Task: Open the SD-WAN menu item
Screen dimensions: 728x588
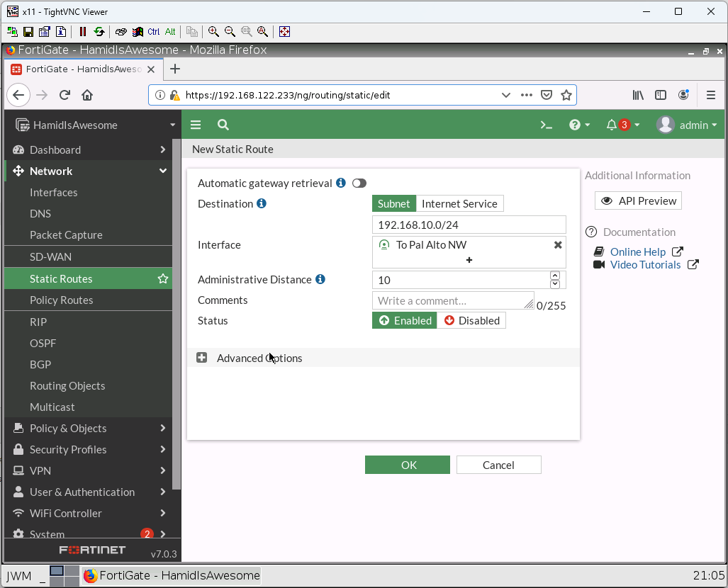Action: click(x=50, y=257)
